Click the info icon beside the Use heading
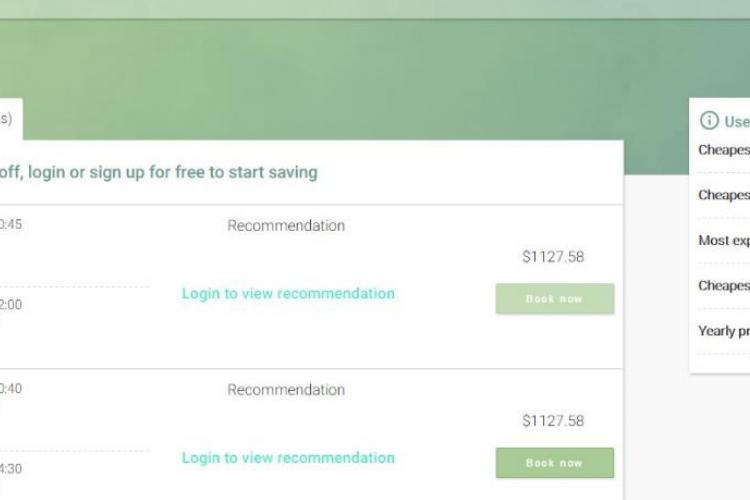The width and height of the screenshot is (750, 500). 709,120
